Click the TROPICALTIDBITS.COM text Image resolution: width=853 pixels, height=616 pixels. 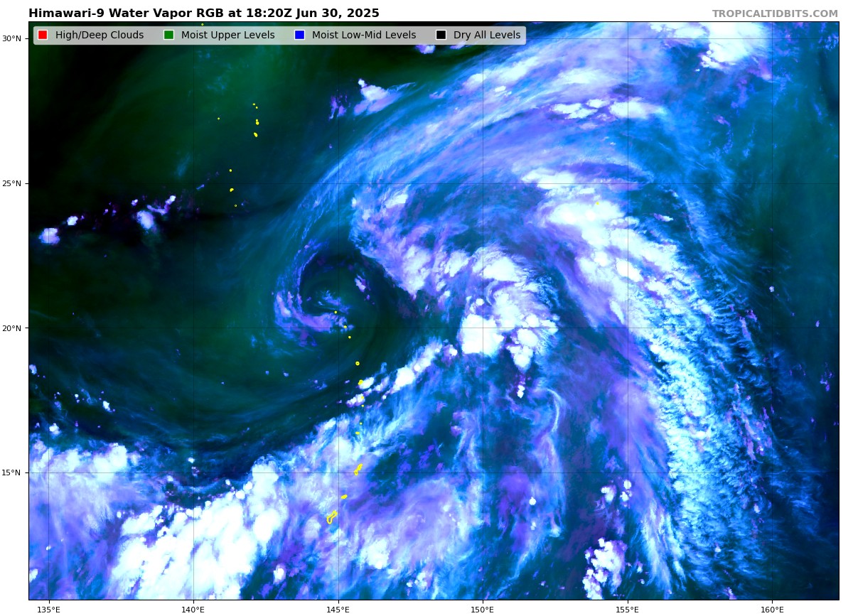pos(775,13)
